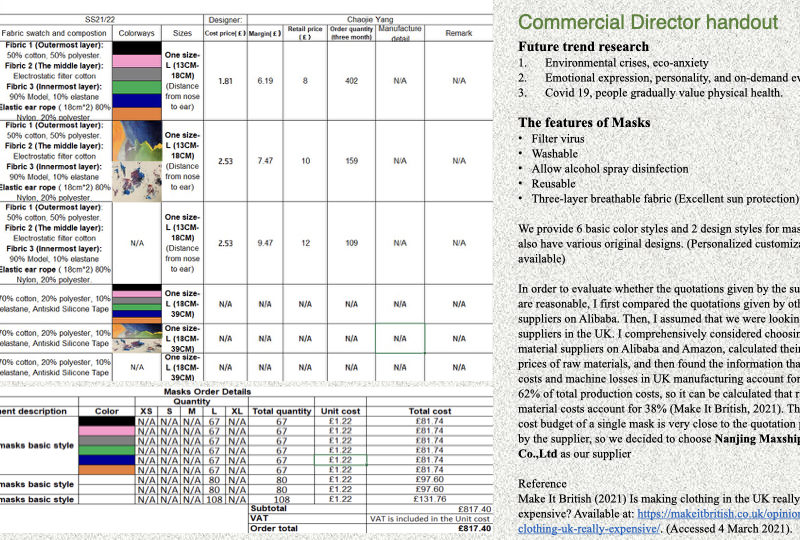Click the 'Fabric swatch and compostion' column header

55,33
